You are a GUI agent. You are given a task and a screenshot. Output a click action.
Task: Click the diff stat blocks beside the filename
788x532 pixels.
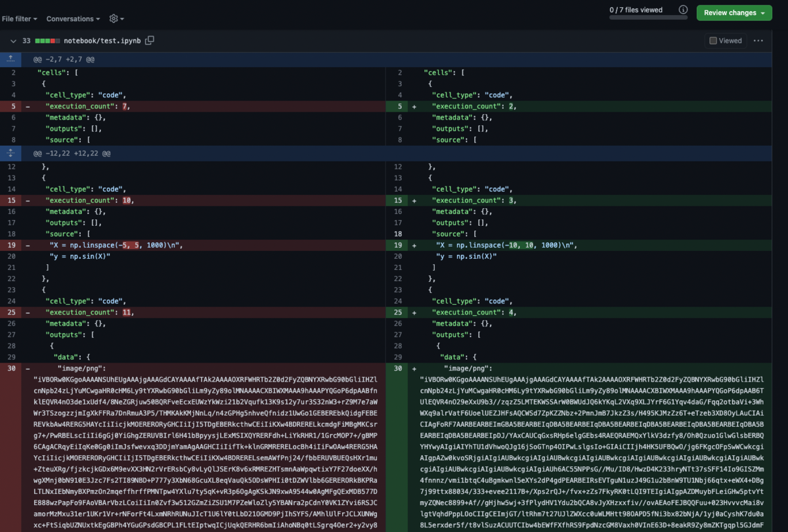50,40
